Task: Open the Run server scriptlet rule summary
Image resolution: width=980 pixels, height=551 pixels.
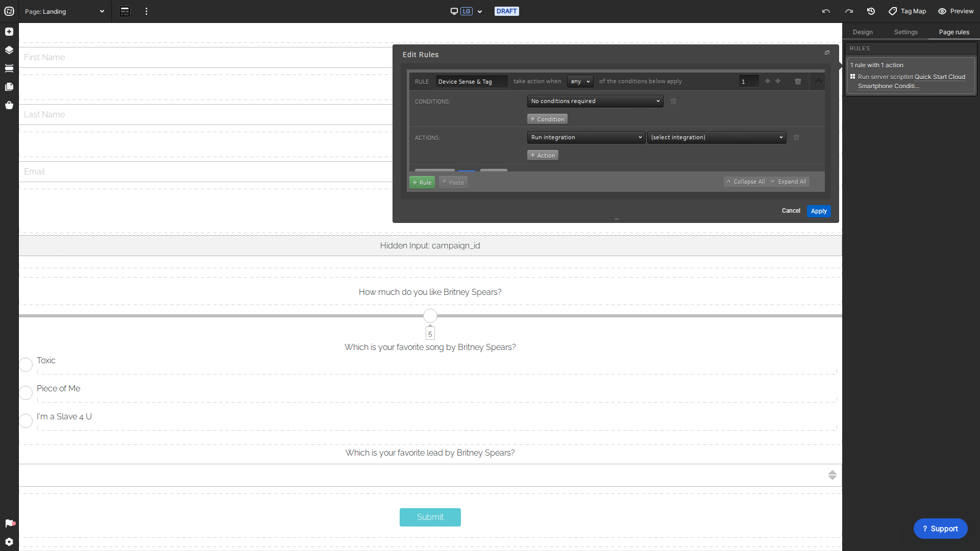Action: coord(911,81)
